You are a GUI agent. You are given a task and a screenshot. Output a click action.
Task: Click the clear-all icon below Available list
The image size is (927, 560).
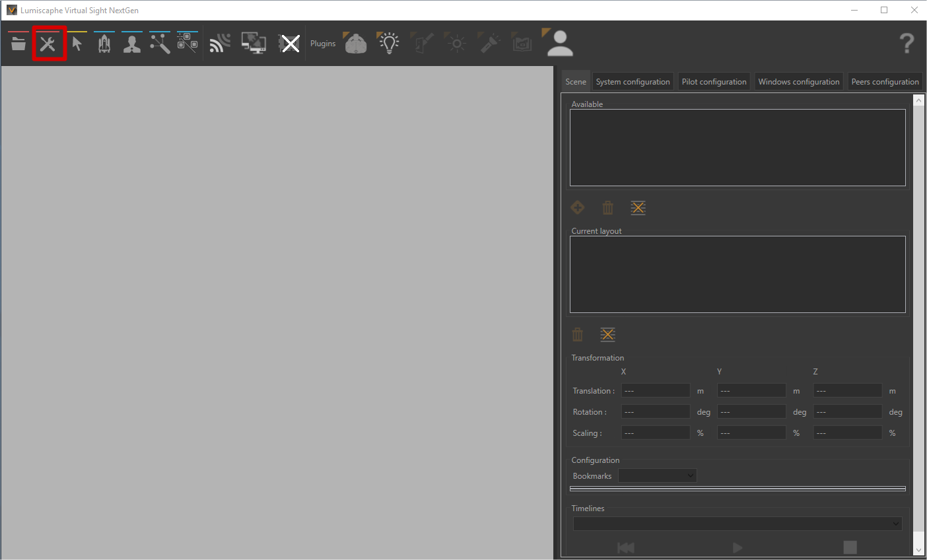point(638,208)
